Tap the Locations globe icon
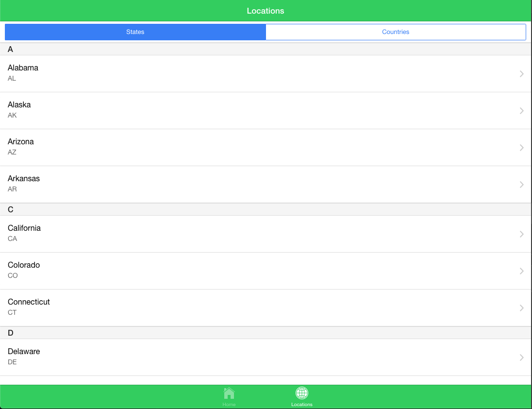This screenshot has width=532, height=409. click(x=302, y=393)
